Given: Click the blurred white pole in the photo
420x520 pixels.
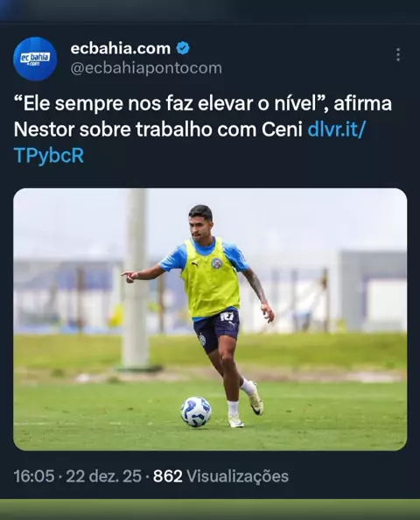Looking at the screenshot, I should (x=136, y=279).
